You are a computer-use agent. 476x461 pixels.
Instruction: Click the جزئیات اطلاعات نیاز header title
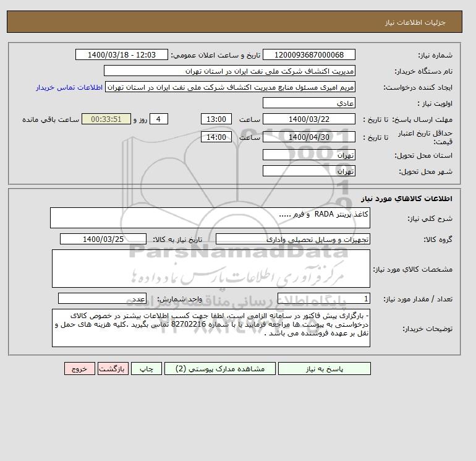[x=415, y=22]
